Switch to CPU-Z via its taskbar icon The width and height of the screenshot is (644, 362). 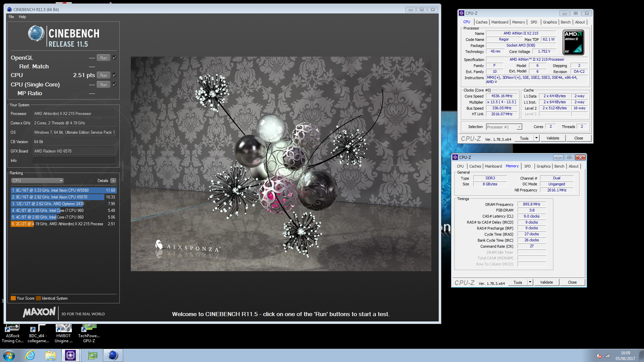click(70, 355)
